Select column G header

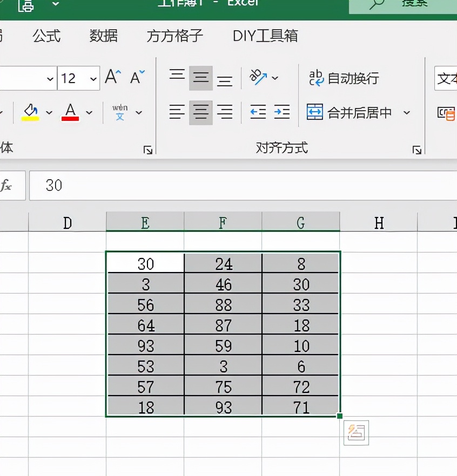click(x=300, y=222)
